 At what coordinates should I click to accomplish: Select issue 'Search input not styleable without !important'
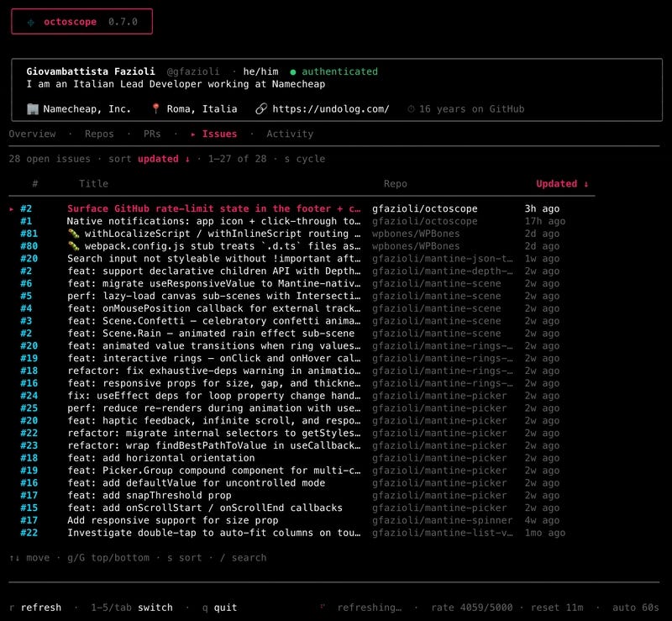click(302, 259)
